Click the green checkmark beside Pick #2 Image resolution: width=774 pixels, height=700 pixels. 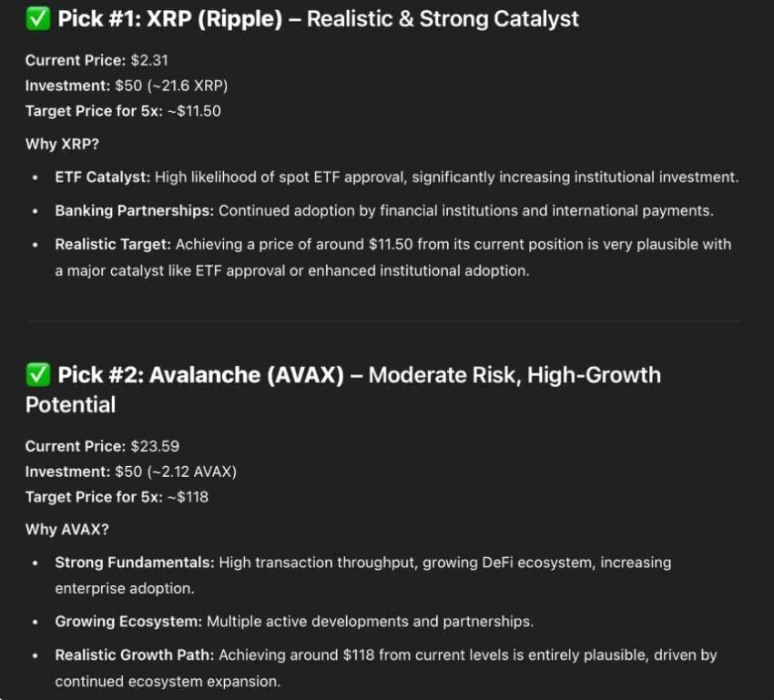pyautogui.click(x=38, y=374)
